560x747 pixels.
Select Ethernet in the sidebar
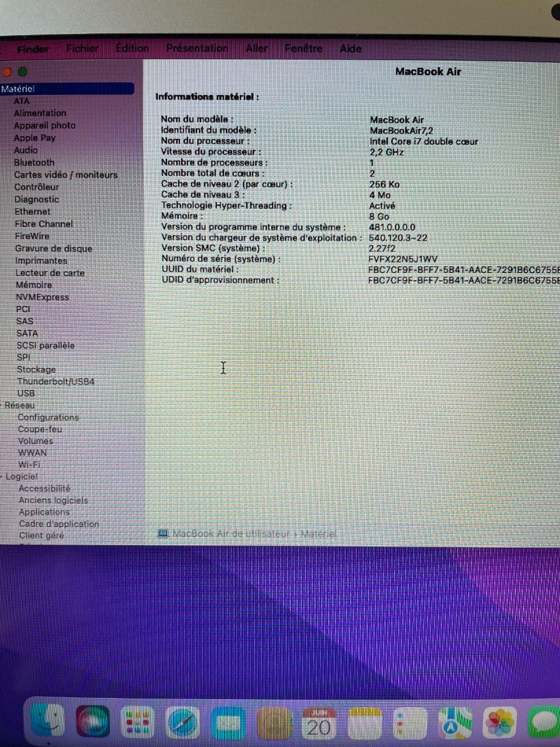pos(33,211)
